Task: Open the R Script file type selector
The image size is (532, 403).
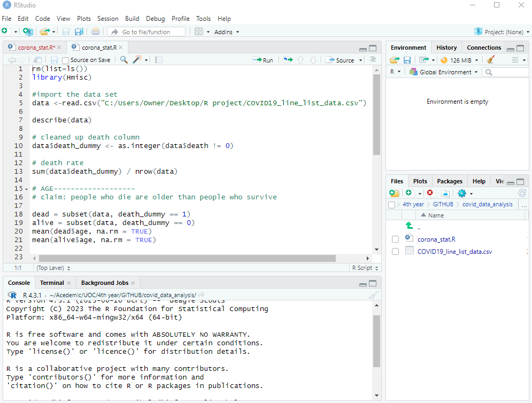Action: coord(365,268)
